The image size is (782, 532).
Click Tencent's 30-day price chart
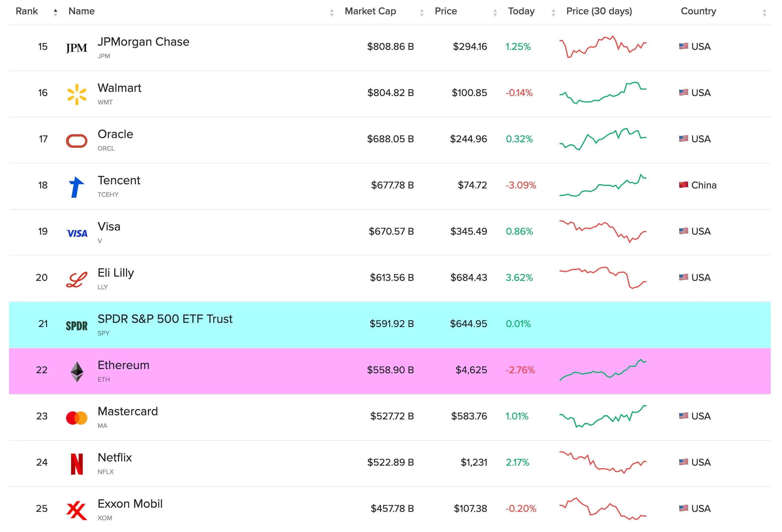coord(603,185)
